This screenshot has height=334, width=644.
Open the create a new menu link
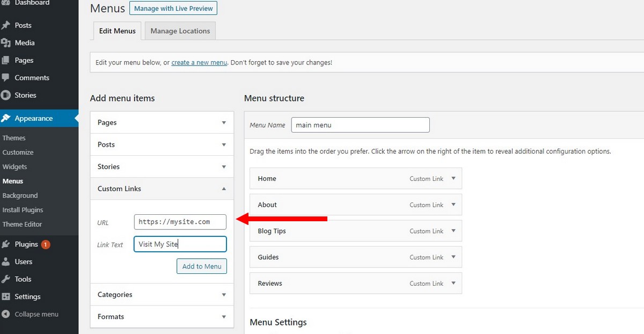pos(199,62)
